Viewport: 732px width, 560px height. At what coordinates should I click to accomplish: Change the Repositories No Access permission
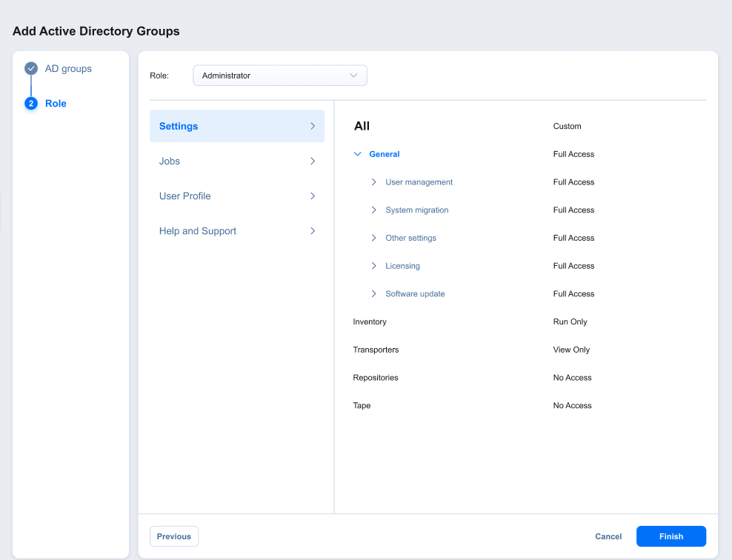pyautogui.click(x=572, y=378)
